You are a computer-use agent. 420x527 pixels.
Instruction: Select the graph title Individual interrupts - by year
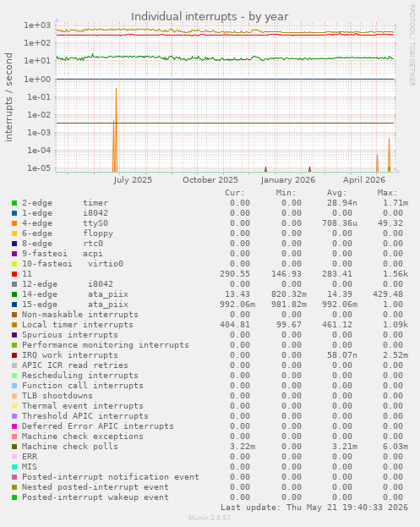pyautogui.click(x=210, y=16)
